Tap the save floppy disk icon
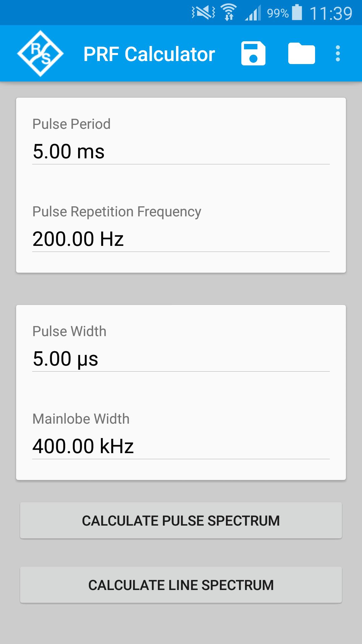The height and width of the screenshot is (644, 362). (253, 54)
